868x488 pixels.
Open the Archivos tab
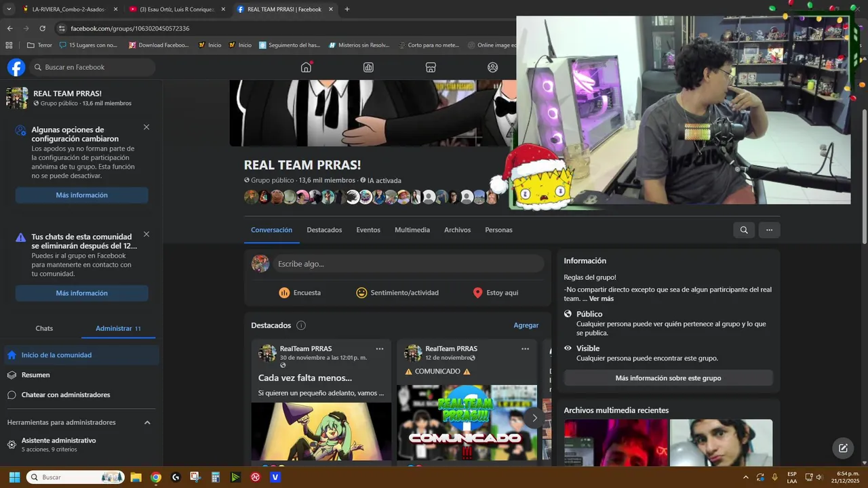(457, 230)
